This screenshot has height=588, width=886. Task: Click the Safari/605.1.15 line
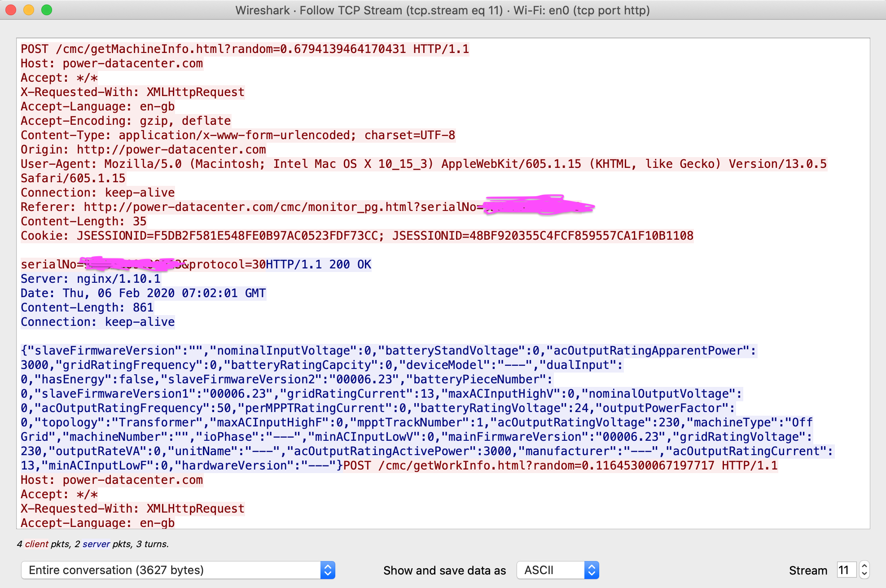[x=73, y=178]
